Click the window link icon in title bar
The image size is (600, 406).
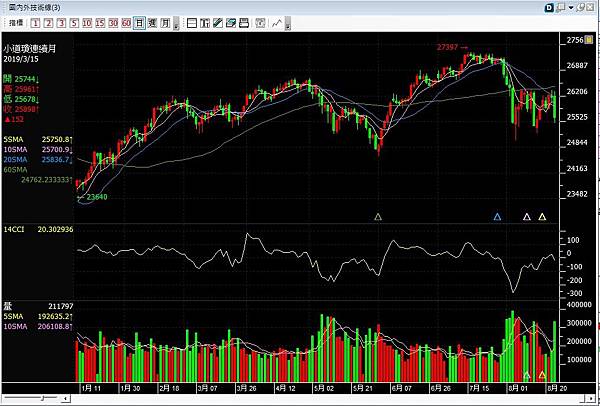561,8
